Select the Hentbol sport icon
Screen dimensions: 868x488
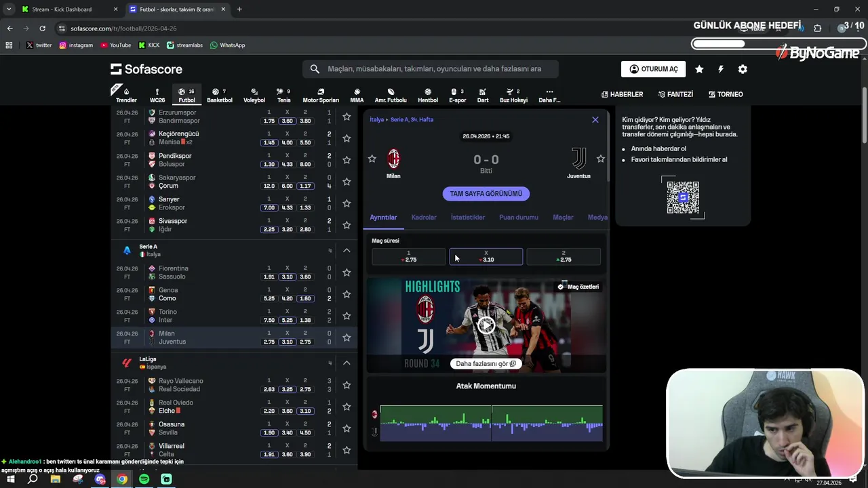[x=428, y=95]
